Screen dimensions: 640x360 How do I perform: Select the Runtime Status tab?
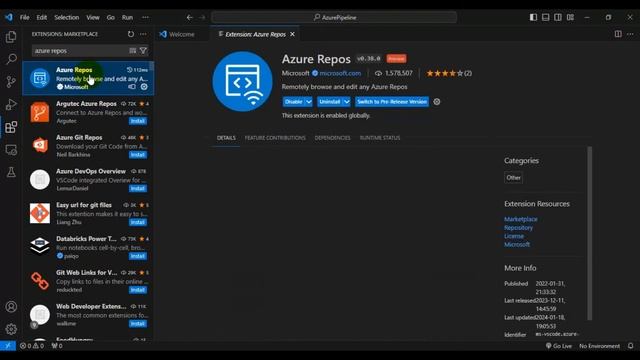point(380,138)
